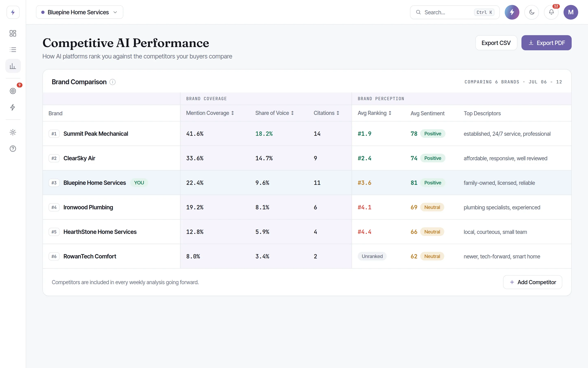Click the 'established, 24/7 service, professional' descriptors
The width and height of the screenshot is (588, 368).
pyautogui.click(x=507, y=134)
